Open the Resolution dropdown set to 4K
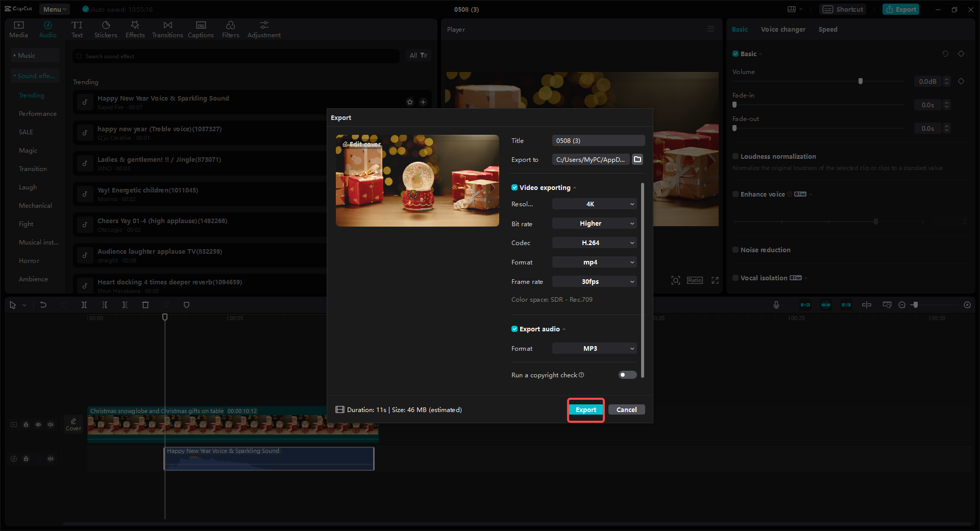The height and width of the screenshot is (531, 980). 594,204
